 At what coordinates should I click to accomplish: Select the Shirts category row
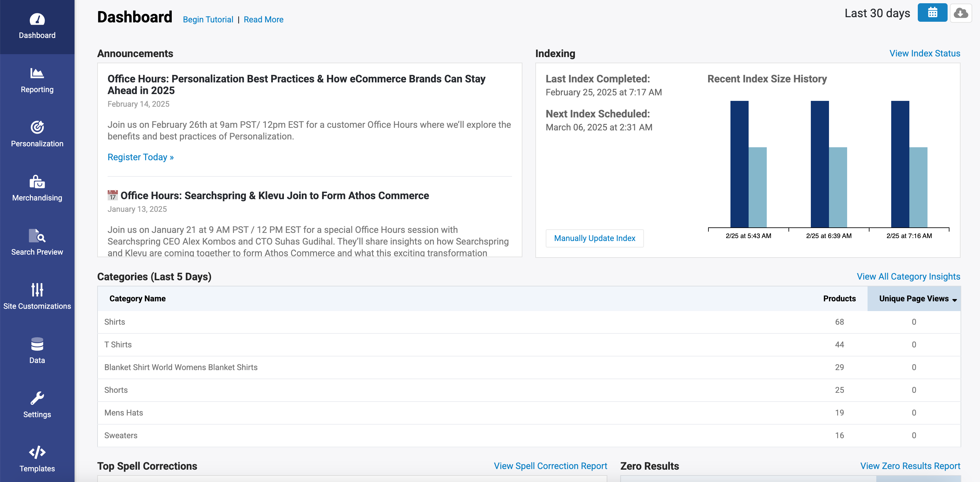pos(114,322)
